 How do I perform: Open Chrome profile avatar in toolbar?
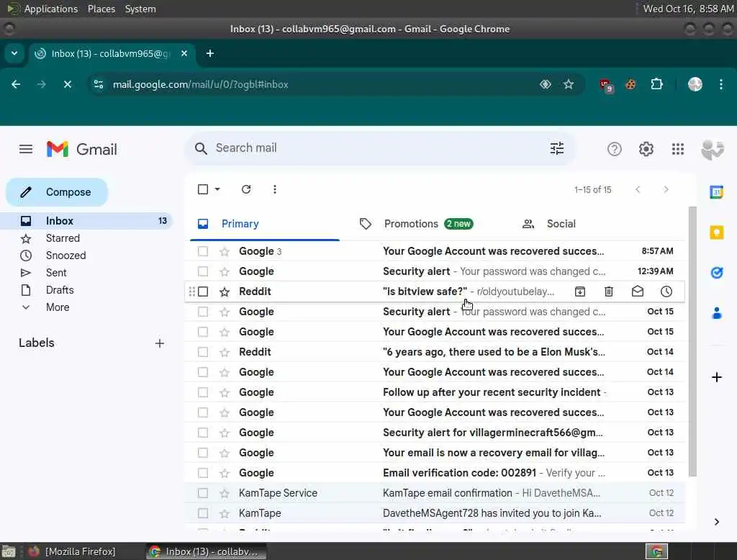(695, 85)
